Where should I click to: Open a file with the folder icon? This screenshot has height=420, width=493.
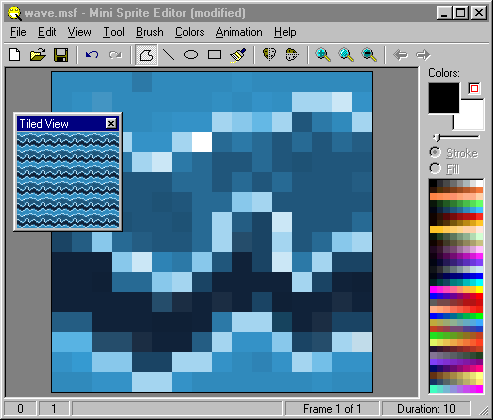pos(38,55)
